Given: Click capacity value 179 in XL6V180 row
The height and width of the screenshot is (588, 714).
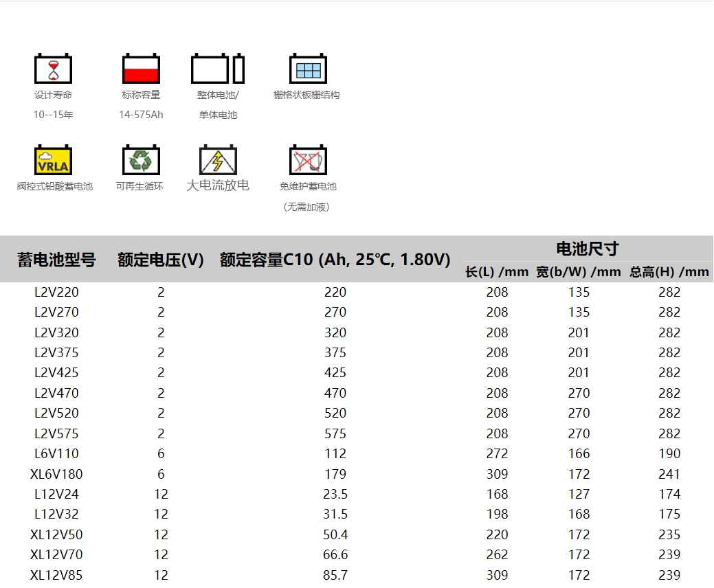Looking at the screenshot, I should pyautogui.click(x=335, y=474).
